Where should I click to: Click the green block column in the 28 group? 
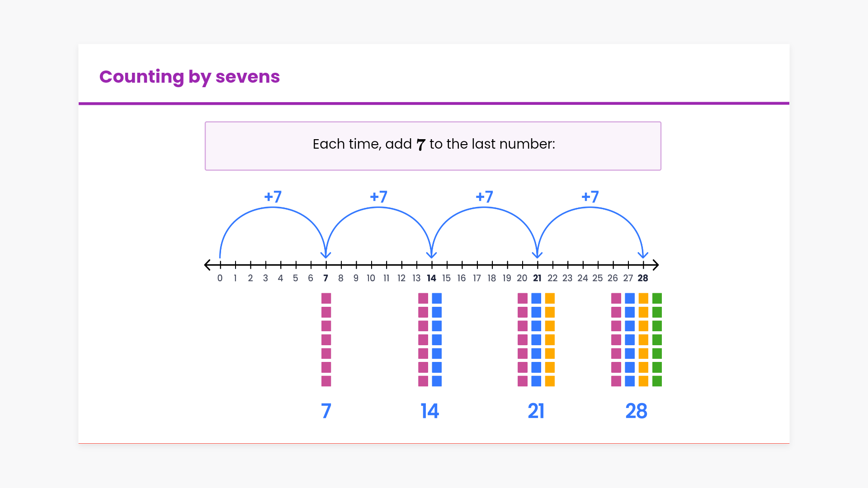coord(657,340)
